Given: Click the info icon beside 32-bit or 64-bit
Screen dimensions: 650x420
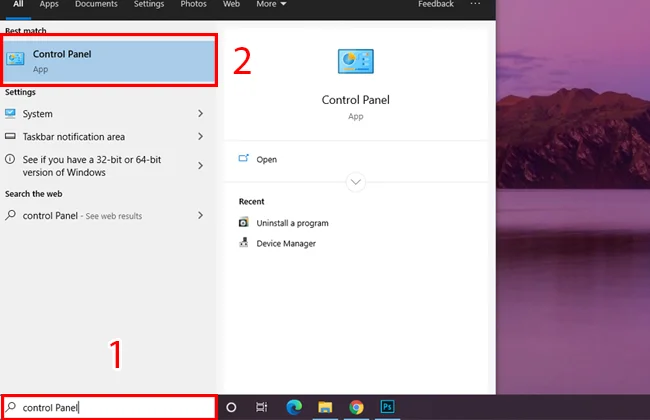Looking at the screenshot, I should (x=10, y=159).
